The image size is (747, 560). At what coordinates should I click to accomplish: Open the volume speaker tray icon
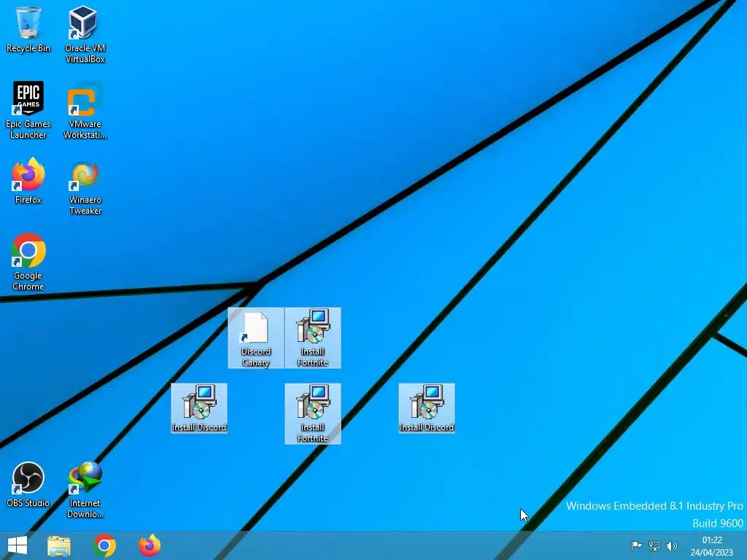(x=672, y=546)
